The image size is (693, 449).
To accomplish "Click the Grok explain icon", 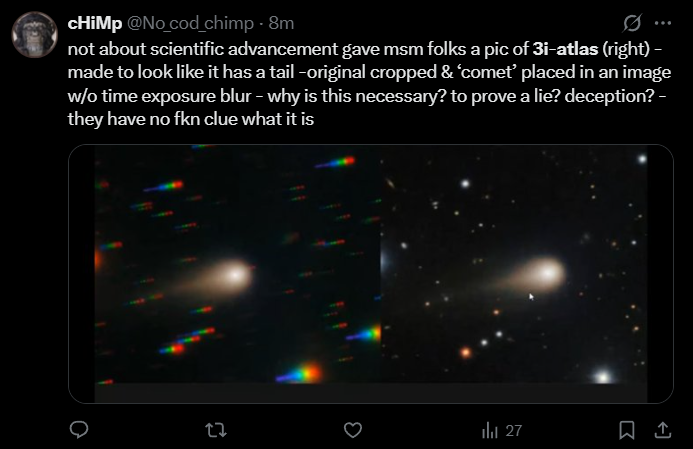I will (x=632, y=23).
